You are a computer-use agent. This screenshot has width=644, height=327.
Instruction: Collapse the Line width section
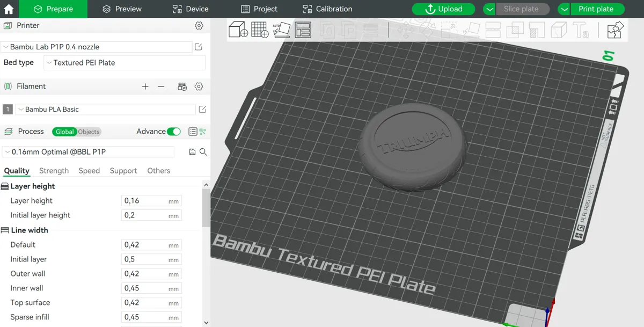point(25,230)
